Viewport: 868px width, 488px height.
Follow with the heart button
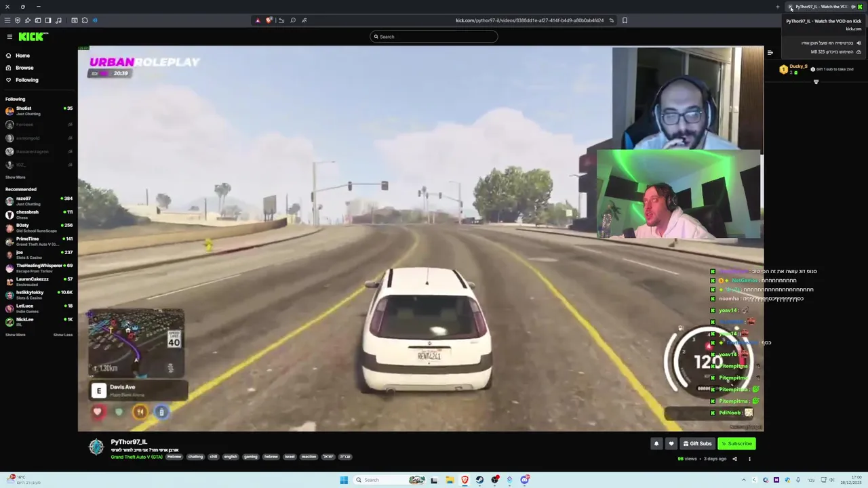671,444
